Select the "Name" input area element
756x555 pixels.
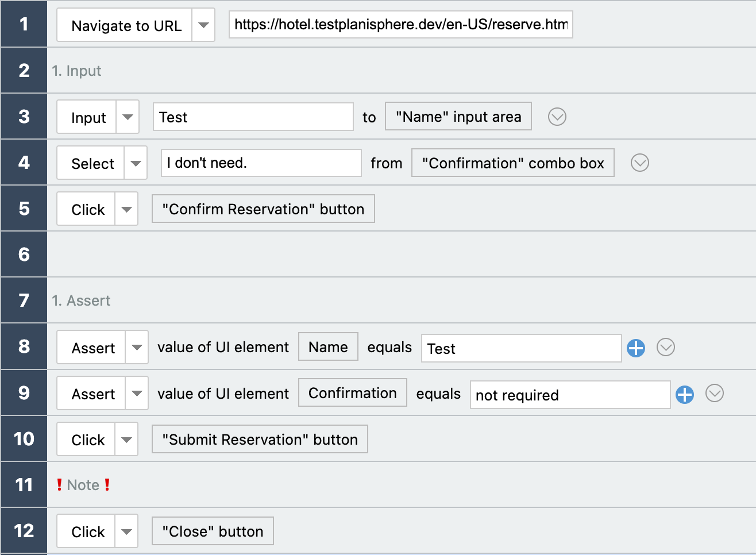point(458,116)
